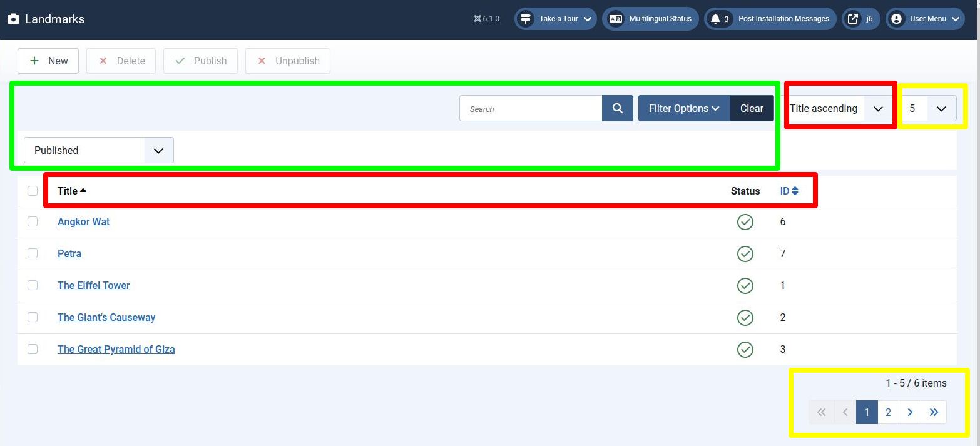Click the magnifier search button
Viewport: 980px width, 446px height.
[x=618, y=108]
